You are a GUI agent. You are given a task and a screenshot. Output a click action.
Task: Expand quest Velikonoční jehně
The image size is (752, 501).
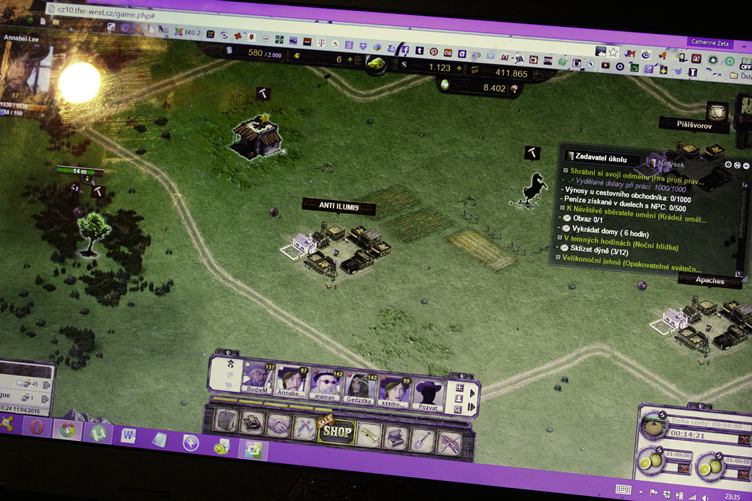click(558, 257)
